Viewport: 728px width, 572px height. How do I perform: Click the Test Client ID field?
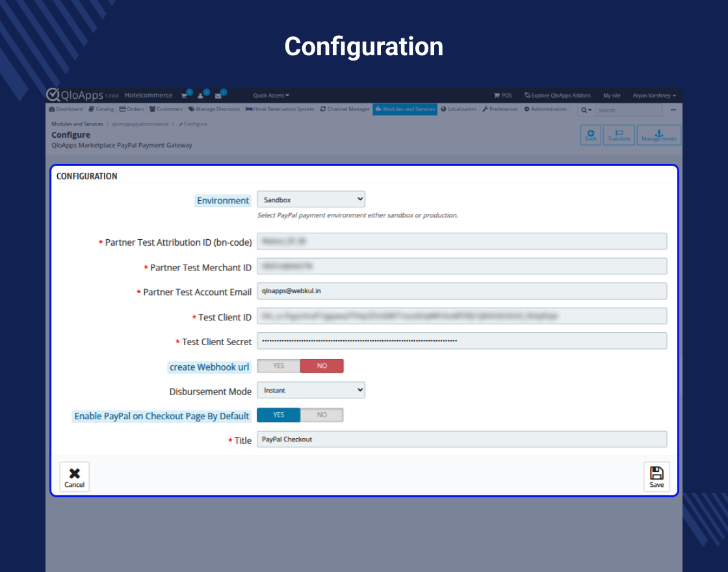point(462,316)
